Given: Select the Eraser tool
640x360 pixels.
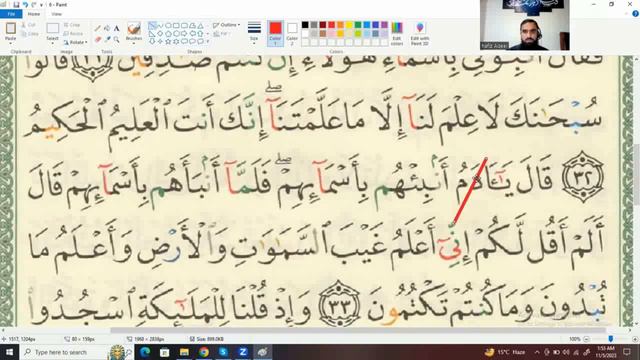Looking at the screenshot, I should [98, 39].
